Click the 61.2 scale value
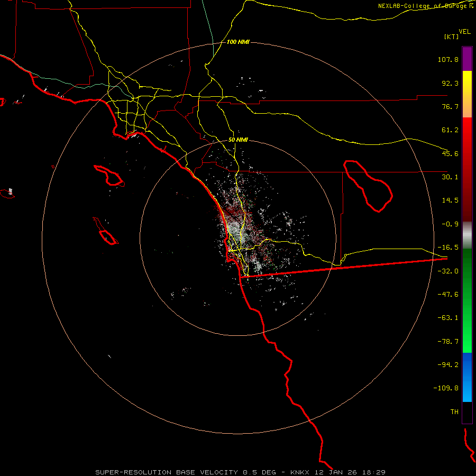This screenshot has width=476, height=476. click(x=450, y=130)
